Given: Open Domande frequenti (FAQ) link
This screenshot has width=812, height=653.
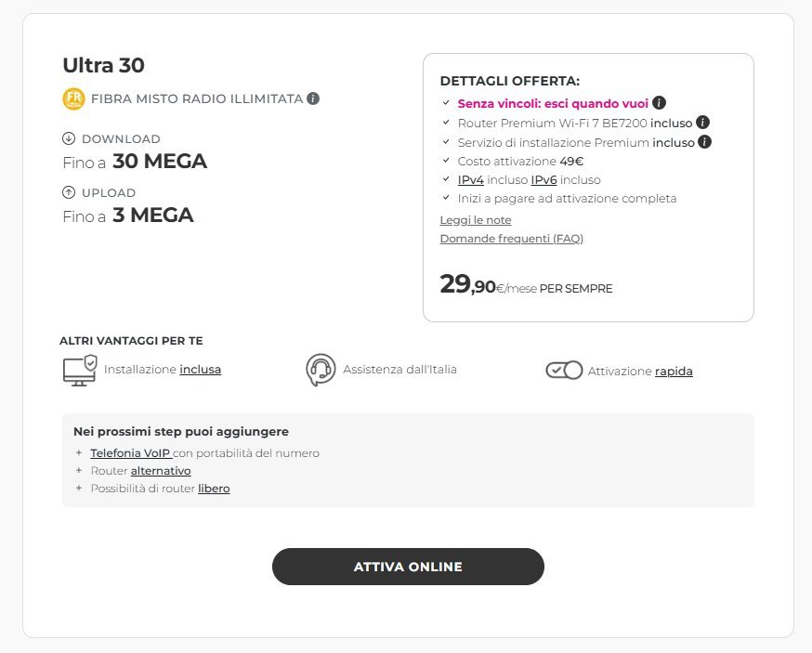Looking at the screenshot, I should tap(511, 239).
